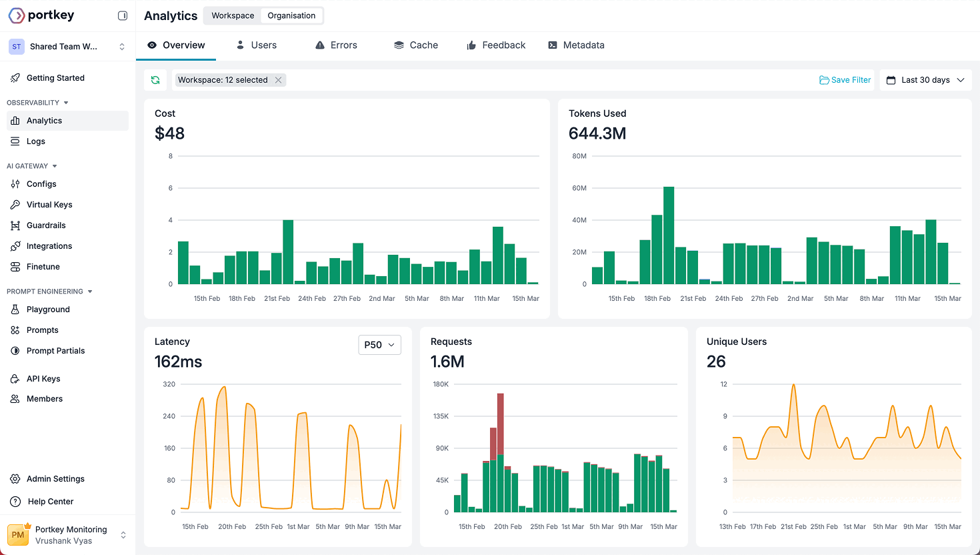Switch to the Errors tab
The width and height of the screenshot is (980, 555).
coord(336,45)
